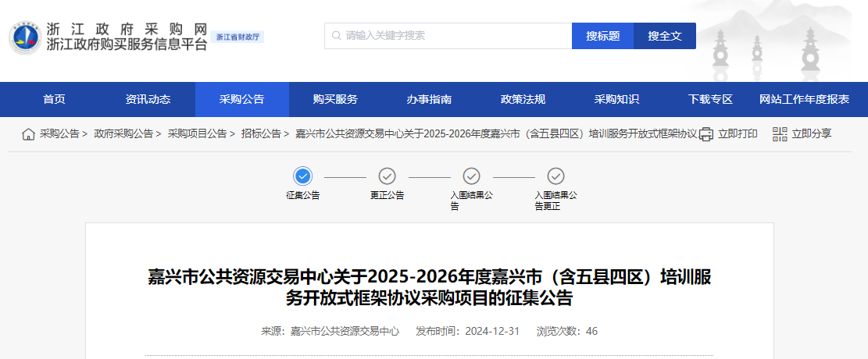Focus the keyword search input field
This screenshot has height=359, width=868.
click(x=453, y=36)
